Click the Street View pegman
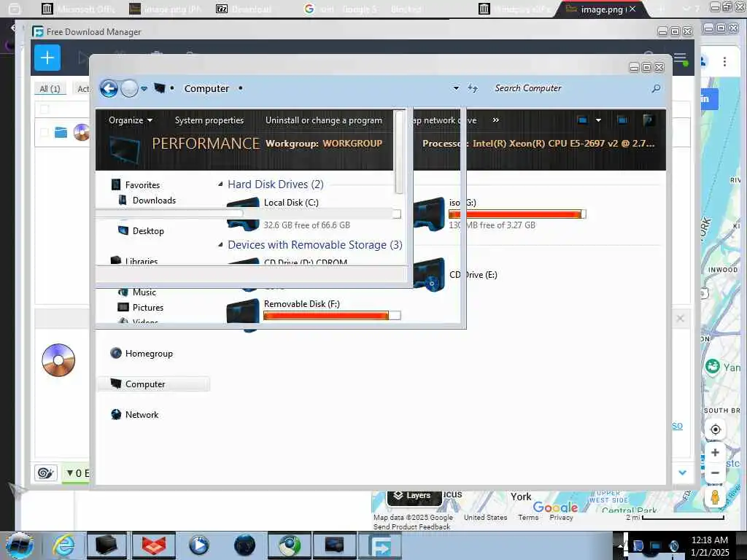Viewport: 747px width, 560px height. 715,497
